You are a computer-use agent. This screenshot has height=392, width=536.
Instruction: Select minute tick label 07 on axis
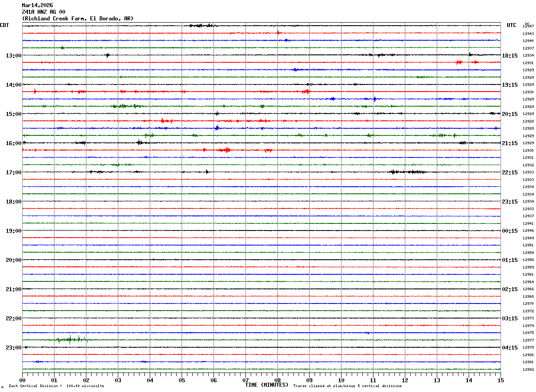[245, 380]
